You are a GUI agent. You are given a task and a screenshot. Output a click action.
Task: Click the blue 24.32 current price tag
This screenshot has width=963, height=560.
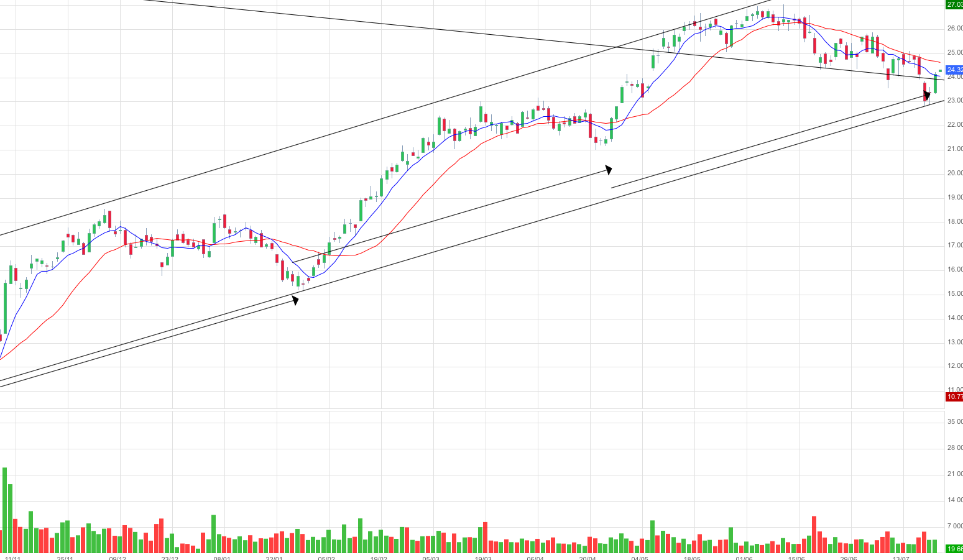[954, 70]
